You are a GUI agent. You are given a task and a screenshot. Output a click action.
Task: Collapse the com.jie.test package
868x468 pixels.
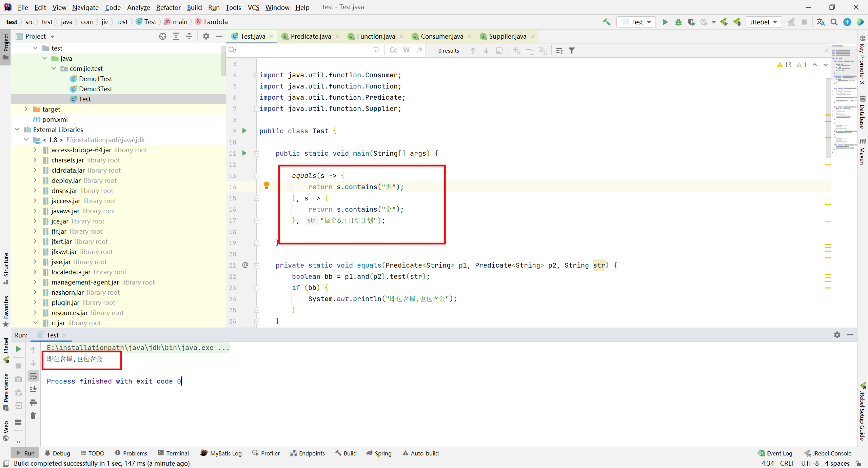point(54,69)
